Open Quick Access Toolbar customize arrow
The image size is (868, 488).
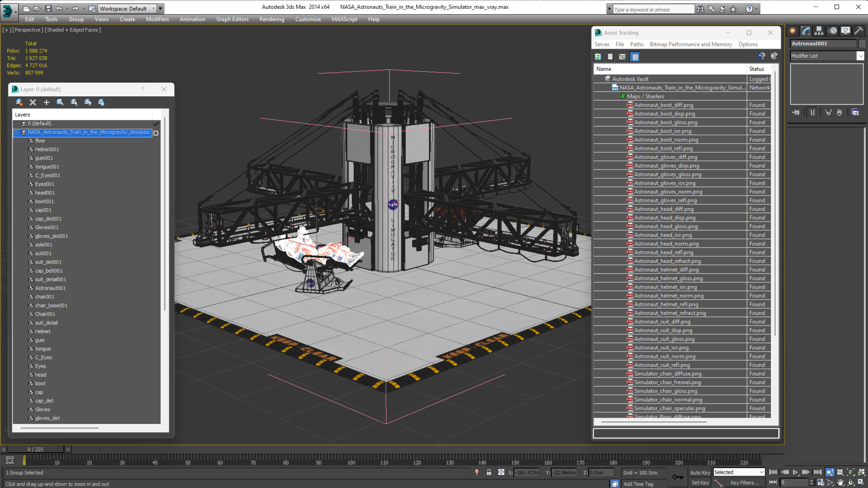point(160,9)
